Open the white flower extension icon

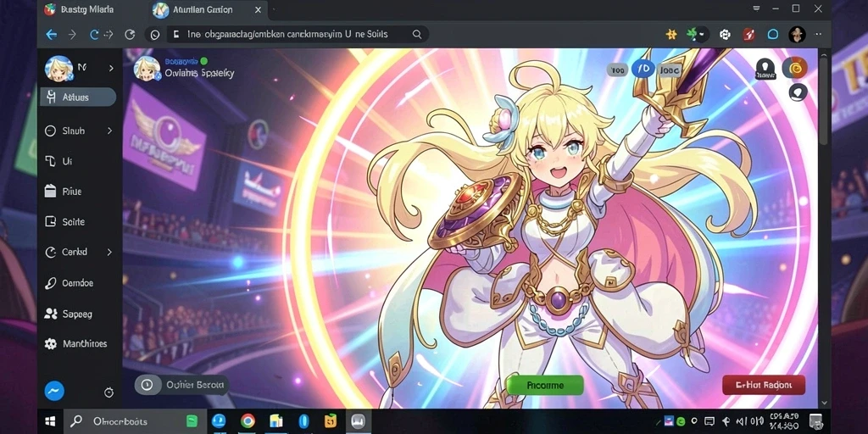click(x=725, y=34)
